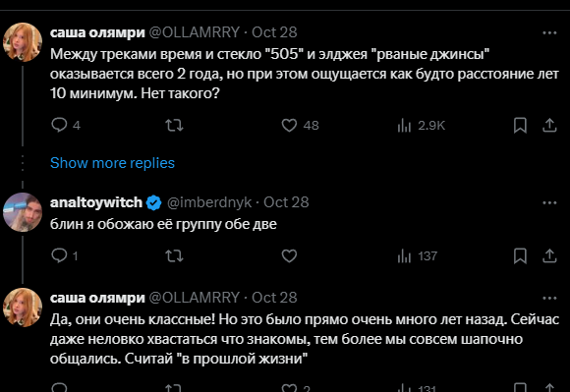Show more replies in the thread
This screenshot has height=392, width=570.
point(112,163)
